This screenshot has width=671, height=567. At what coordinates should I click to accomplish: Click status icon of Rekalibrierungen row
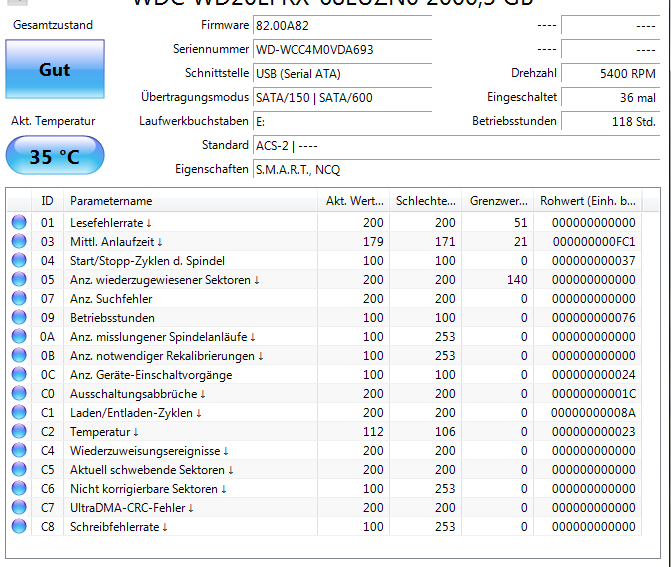click(19, 355)
